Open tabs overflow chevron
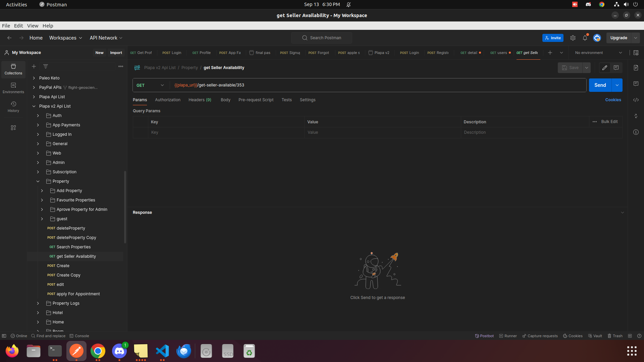644x362 pixels. coord(561,53)
